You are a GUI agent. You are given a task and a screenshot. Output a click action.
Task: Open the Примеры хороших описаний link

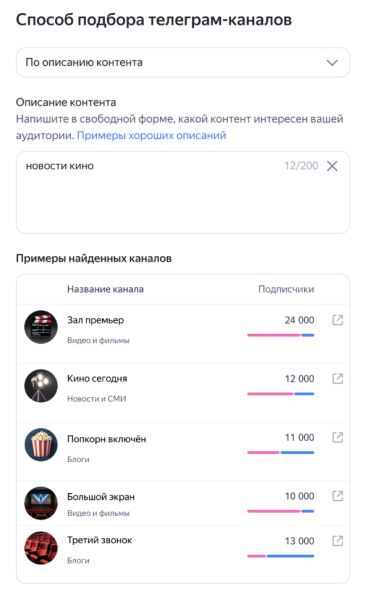[152, 135]
